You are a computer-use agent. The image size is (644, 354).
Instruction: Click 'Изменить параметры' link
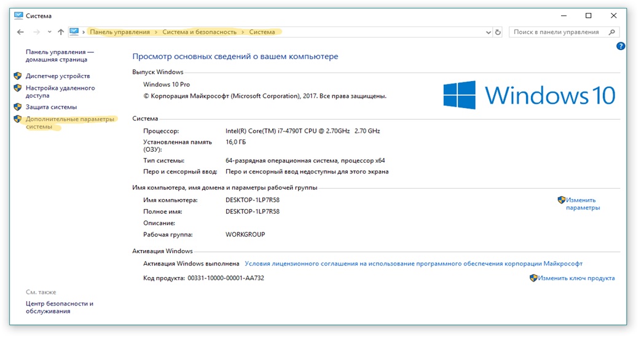click(x=583, y=203)
